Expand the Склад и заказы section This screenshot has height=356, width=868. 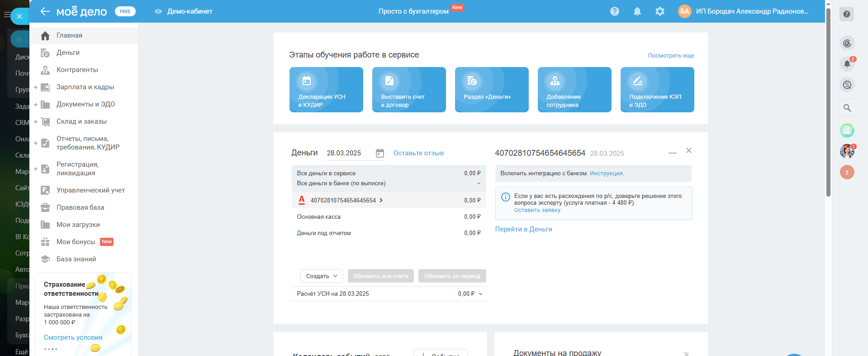click(36, 122)
